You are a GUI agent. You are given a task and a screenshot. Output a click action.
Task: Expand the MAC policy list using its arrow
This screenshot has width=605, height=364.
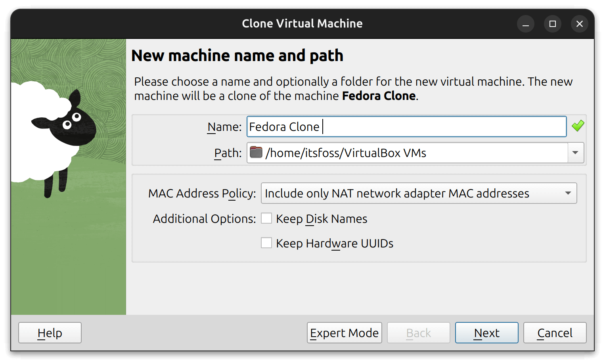pyautogui.click(x=568, y=193)
